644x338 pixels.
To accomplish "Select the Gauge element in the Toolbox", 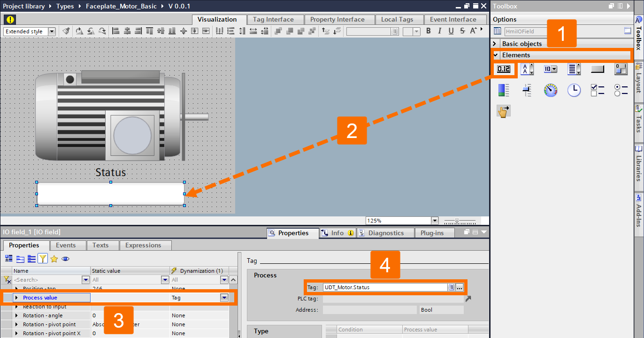I will coord(550,90).
